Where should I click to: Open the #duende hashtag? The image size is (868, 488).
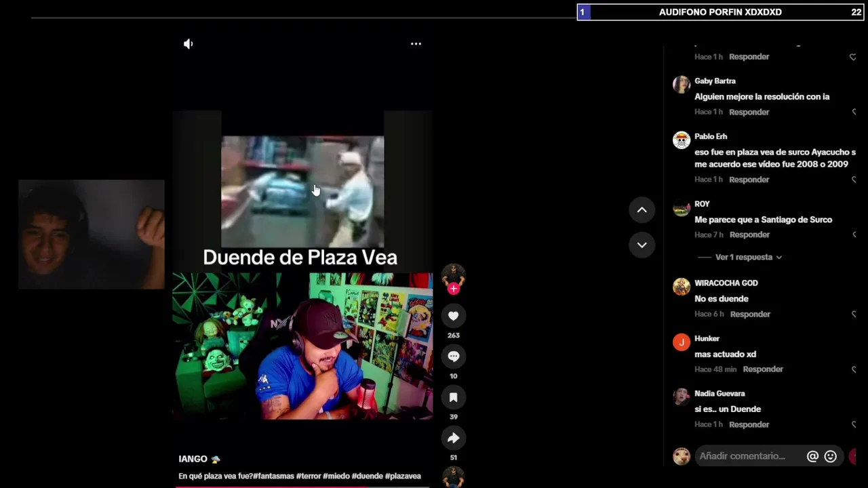(367, 476)
